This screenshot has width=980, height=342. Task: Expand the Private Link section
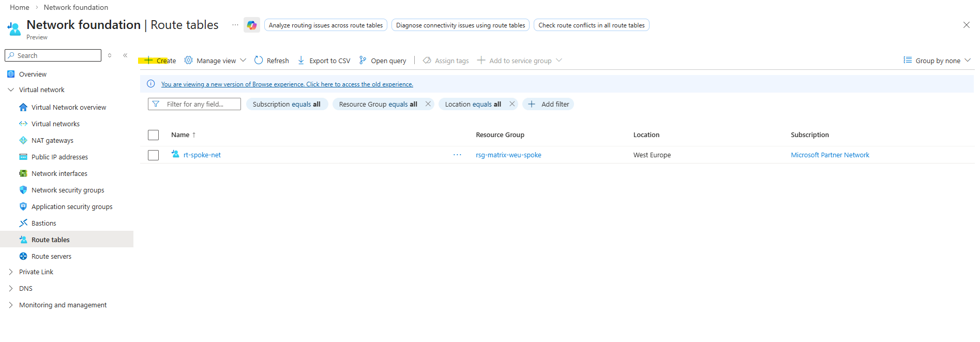click(x=11, y=272)
